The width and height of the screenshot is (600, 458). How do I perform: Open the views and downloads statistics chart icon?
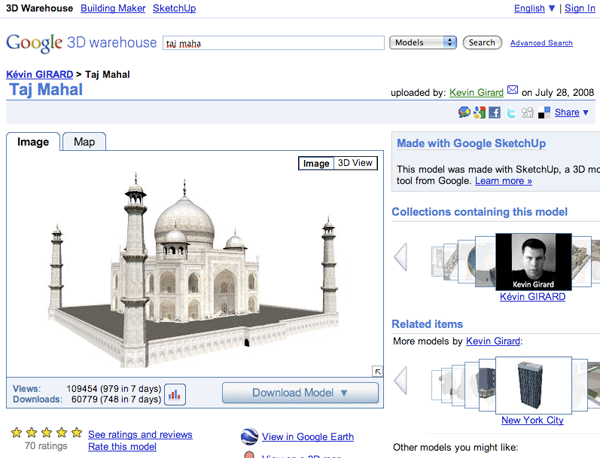click(x=175, y=394)
